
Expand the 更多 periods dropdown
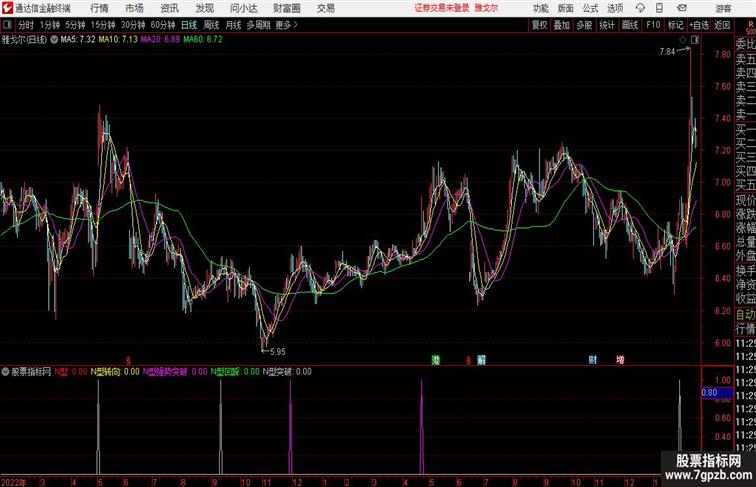coord(286,25)
